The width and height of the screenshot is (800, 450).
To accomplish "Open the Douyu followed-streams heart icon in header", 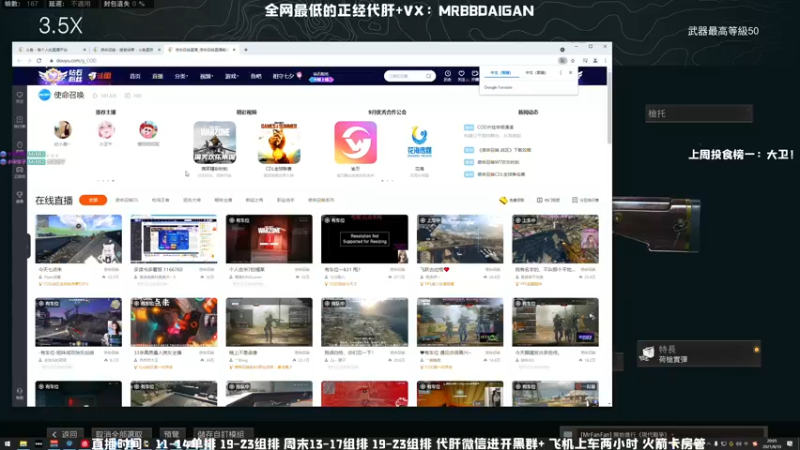I will (461, 74).
